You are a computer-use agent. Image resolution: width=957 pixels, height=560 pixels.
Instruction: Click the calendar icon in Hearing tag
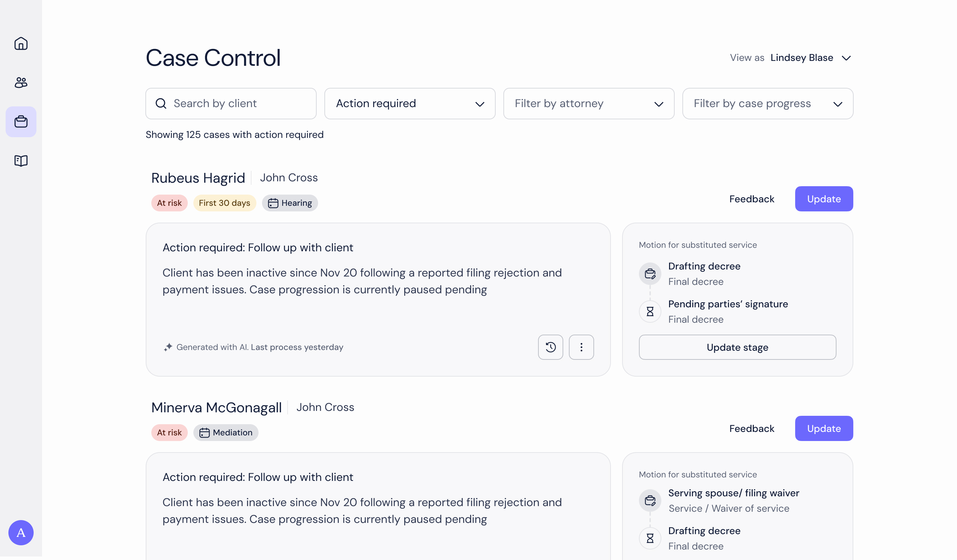coord(273,203)
